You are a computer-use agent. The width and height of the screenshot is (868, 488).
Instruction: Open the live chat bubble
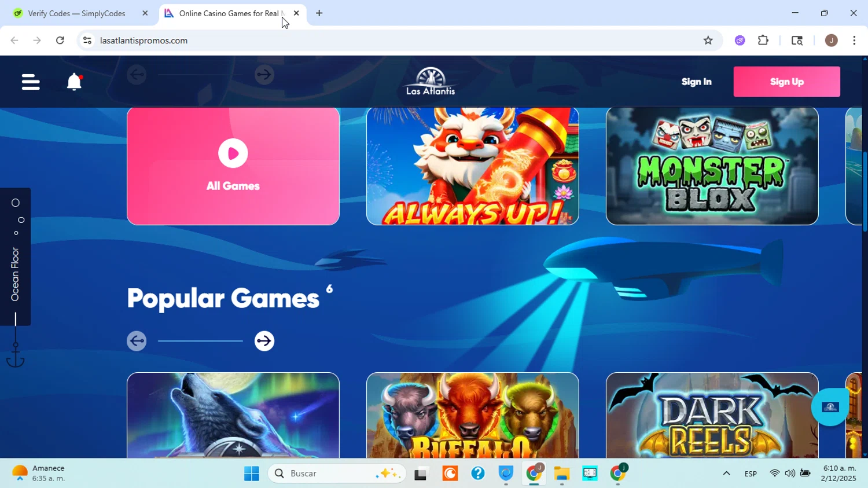coord(830,407)
